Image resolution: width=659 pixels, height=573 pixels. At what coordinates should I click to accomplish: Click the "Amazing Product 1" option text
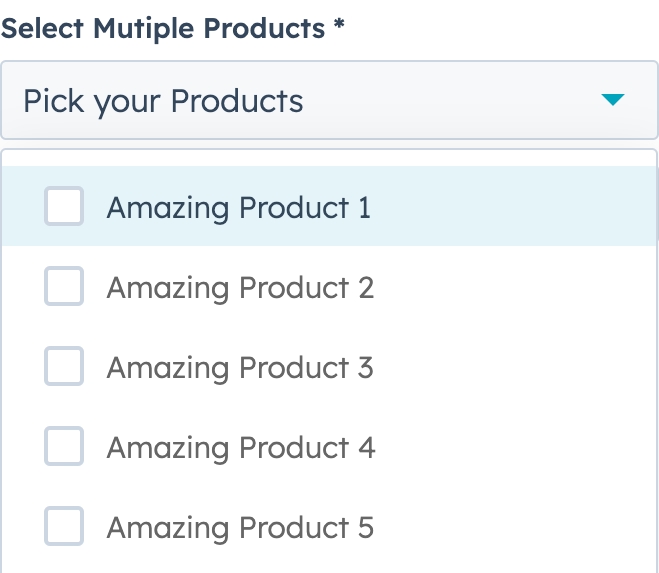pos(238,208)
